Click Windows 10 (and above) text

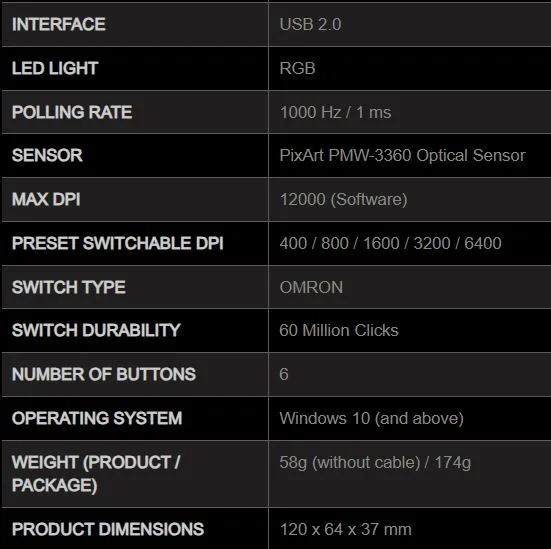point(371,418)
